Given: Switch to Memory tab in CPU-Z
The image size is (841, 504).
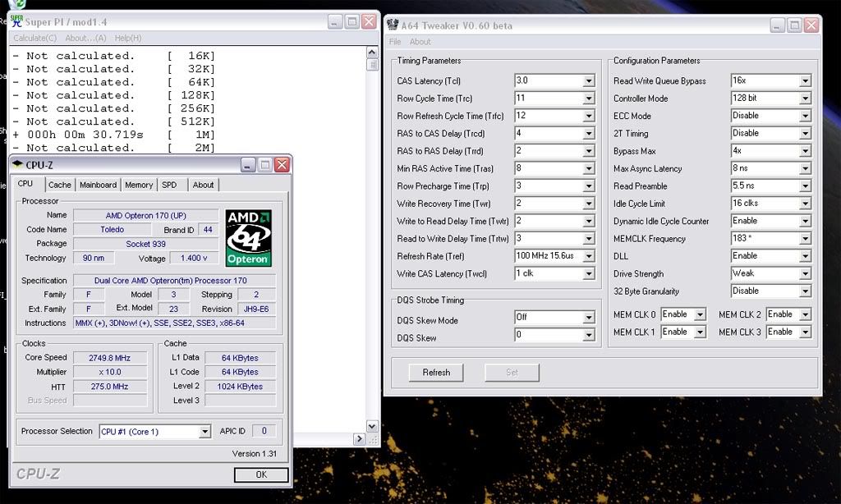Looking at the screenshot, I should point(139,185).
